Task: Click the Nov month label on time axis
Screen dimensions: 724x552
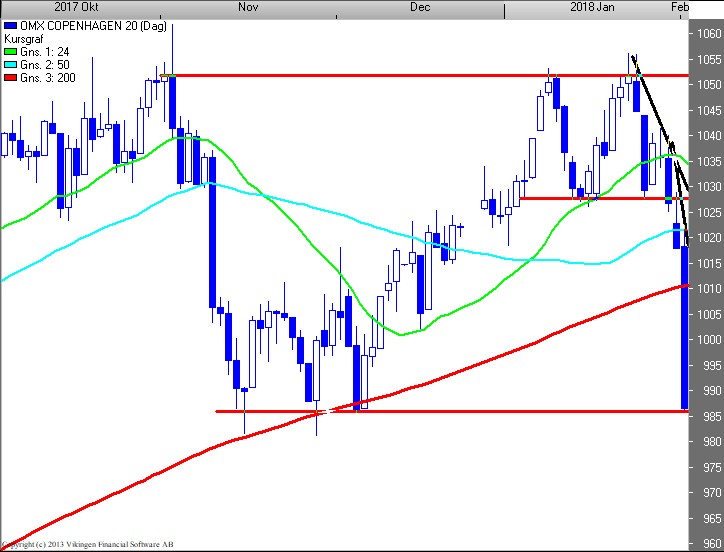Action: point(249,7)
